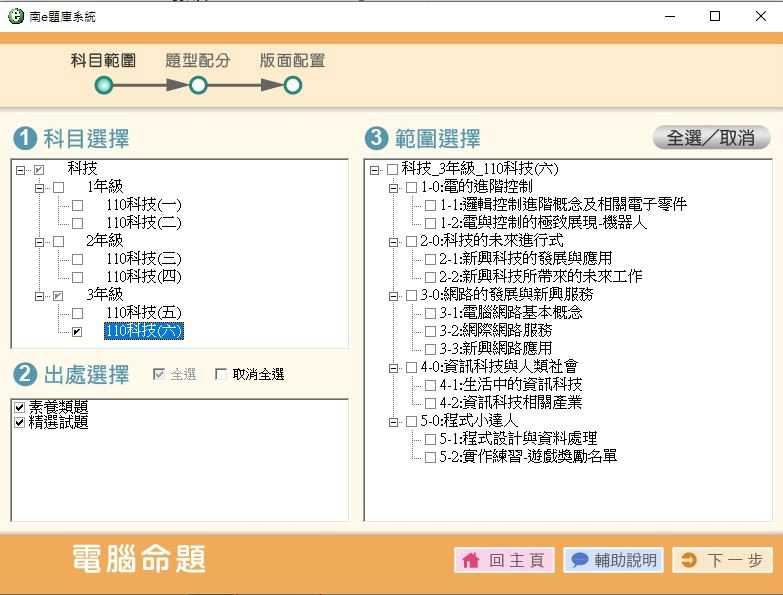
Task: Uncheck the 精選試題 checkbox
Action: point(19,423)
